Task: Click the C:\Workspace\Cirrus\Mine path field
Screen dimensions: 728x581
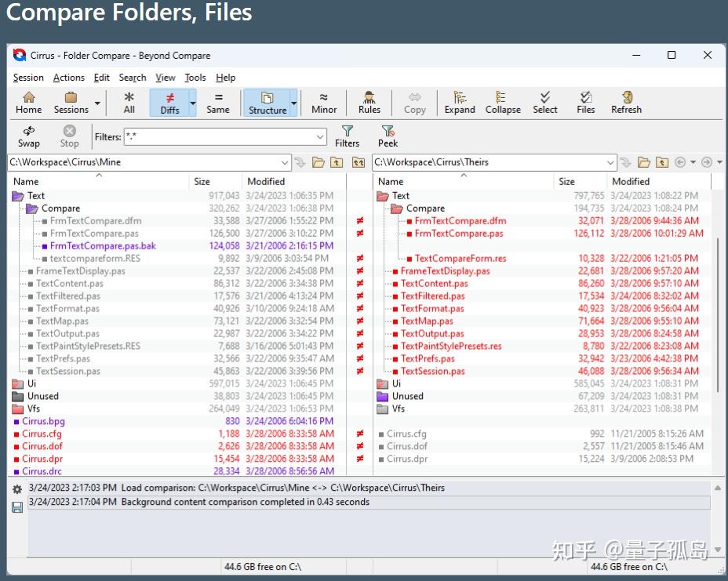Action: tap(144, 162)
